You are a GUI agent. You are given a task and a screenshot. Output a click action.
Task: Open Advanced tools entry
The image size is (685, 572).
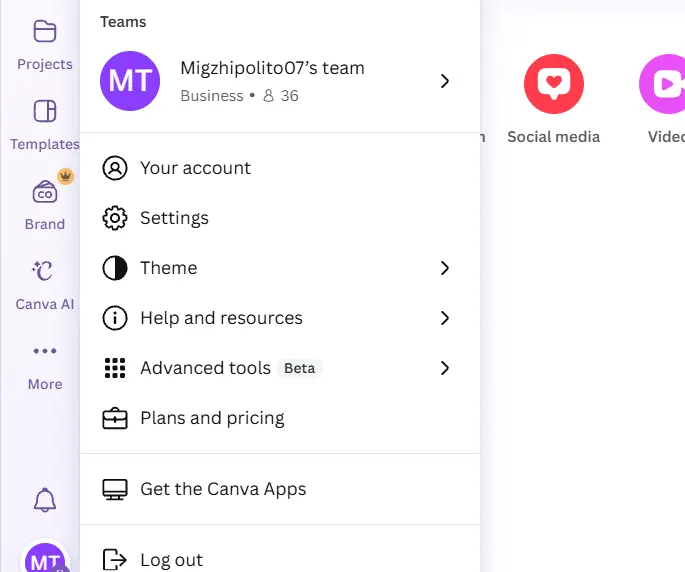(x=280, y=368)
